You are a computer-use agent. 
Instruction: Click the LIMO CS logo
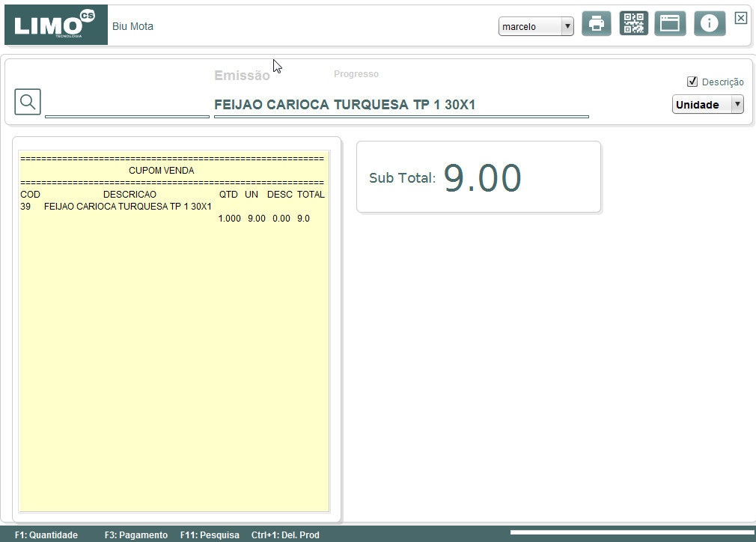tap(56, 25)
